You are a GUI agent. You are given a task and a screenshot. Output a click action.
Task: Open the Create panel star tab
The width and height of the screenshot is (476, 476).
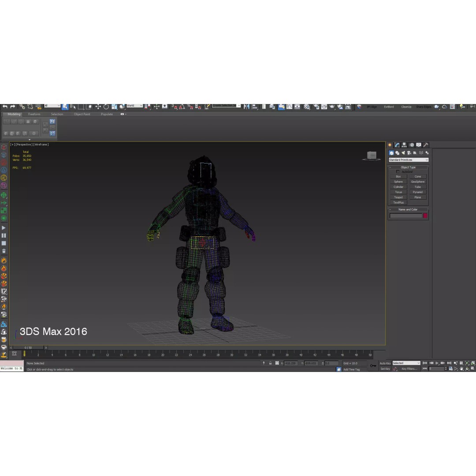(390, 145)
